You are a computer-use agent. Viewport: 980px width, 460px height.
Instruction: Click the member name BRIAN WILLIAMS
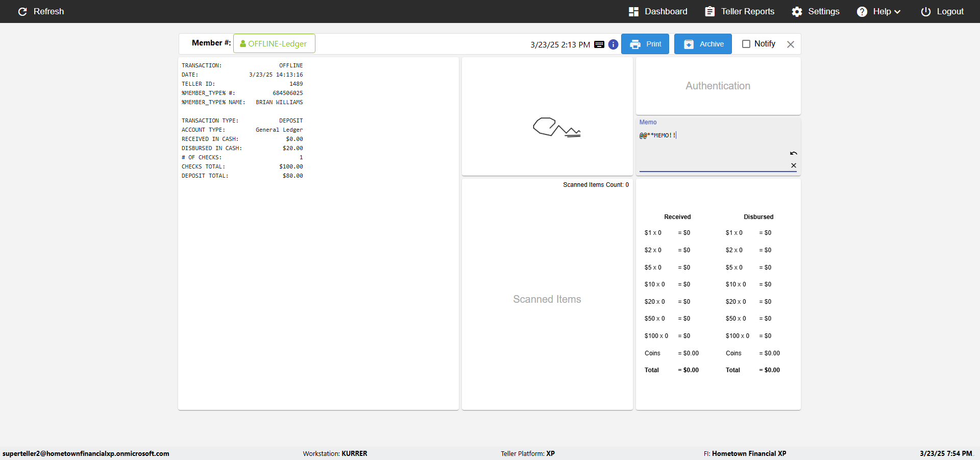(x=279, y=102)
